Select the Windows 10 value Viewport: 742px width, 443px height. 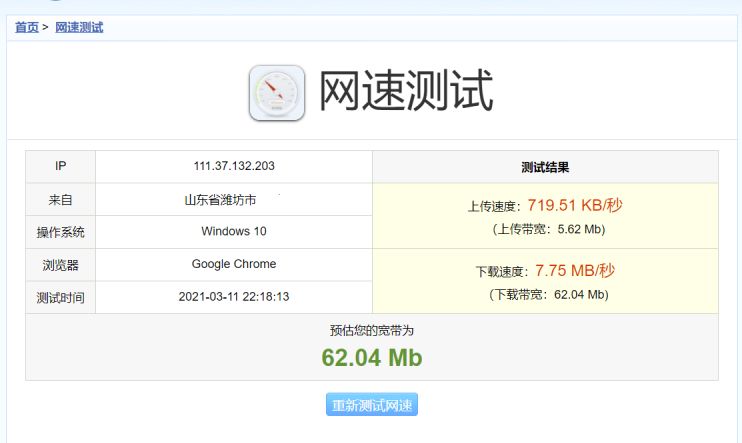[x=234, y=231]
